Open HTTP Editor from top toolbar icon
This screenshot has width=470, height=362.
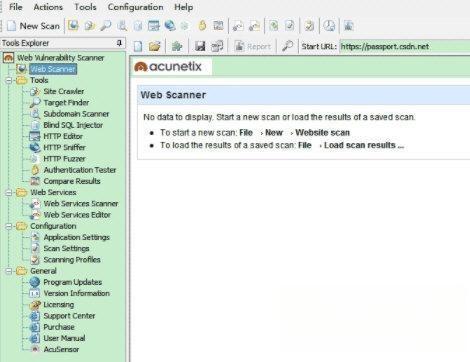154,26
